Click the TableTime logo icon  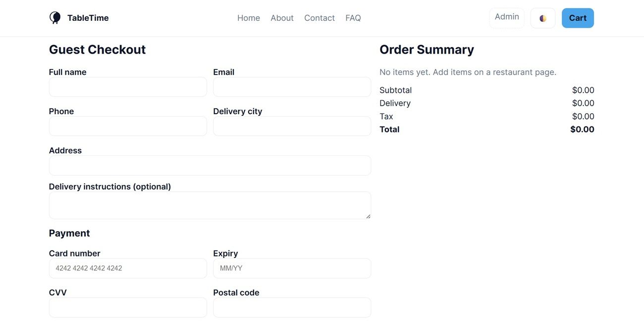tap(55, 18)
